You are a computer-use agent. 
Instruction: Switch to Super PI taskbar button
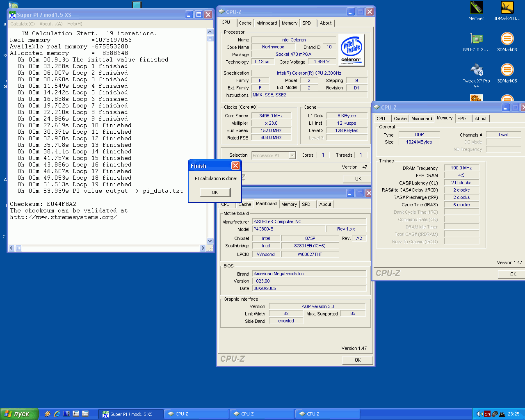pos(131,414)
